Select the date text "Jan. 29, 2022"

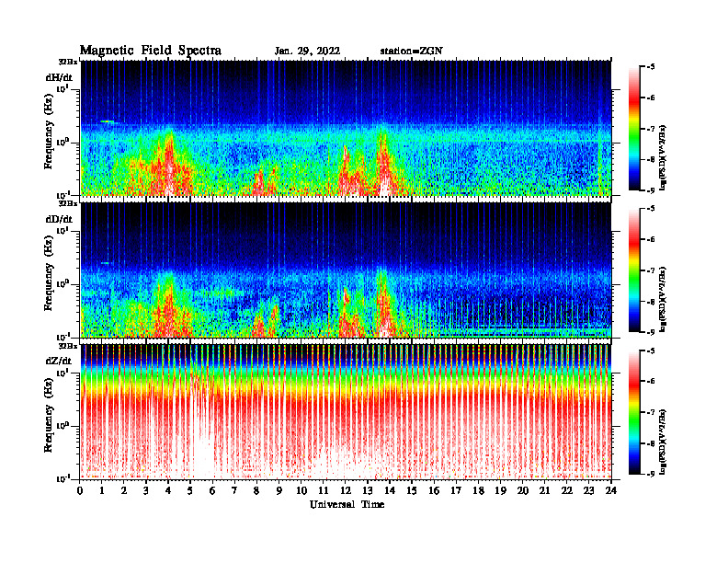pyautogui.click(x=307, y=52)
